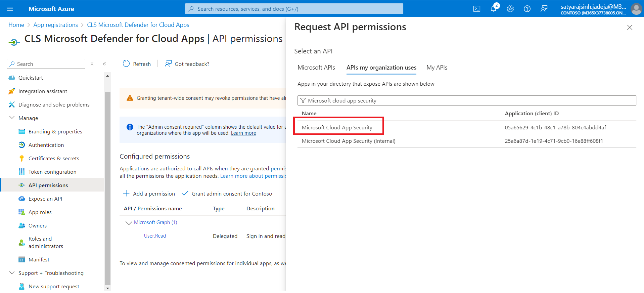Click Add a permission

point(149,194)
